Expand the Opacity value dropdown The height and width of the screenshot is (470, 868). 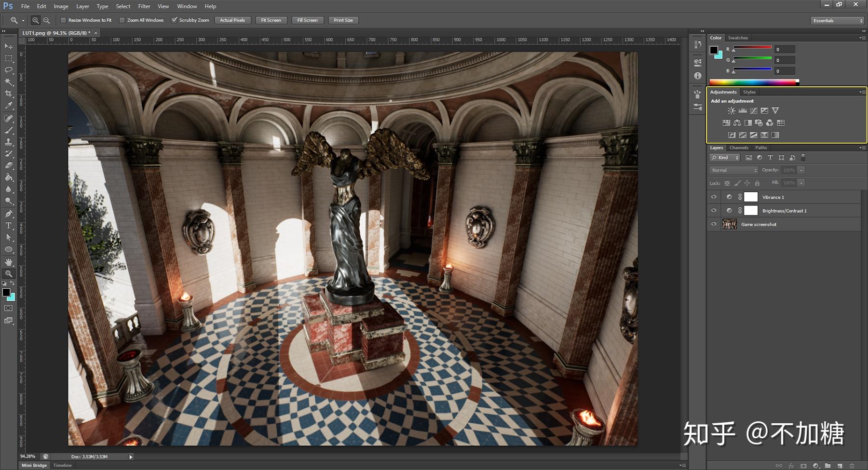click(801, 170)
